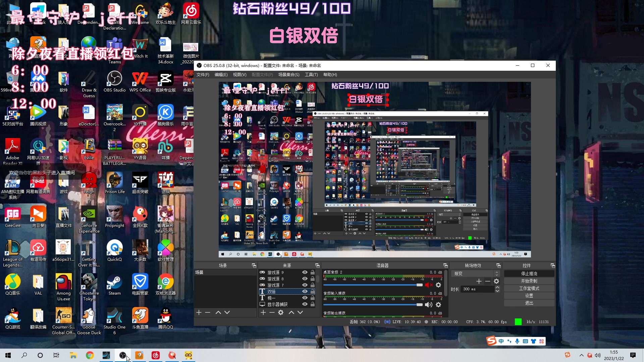
Task: Toggle visibility of 显示器捕获 source
Action: click(305, 304)
